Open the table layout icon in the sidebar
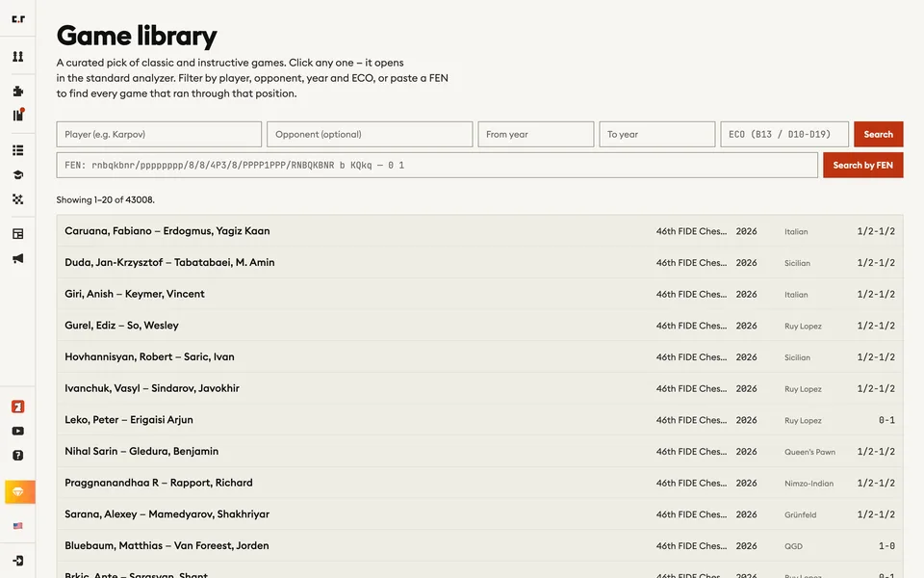This screenshot has width=924, height=578. 18,234
